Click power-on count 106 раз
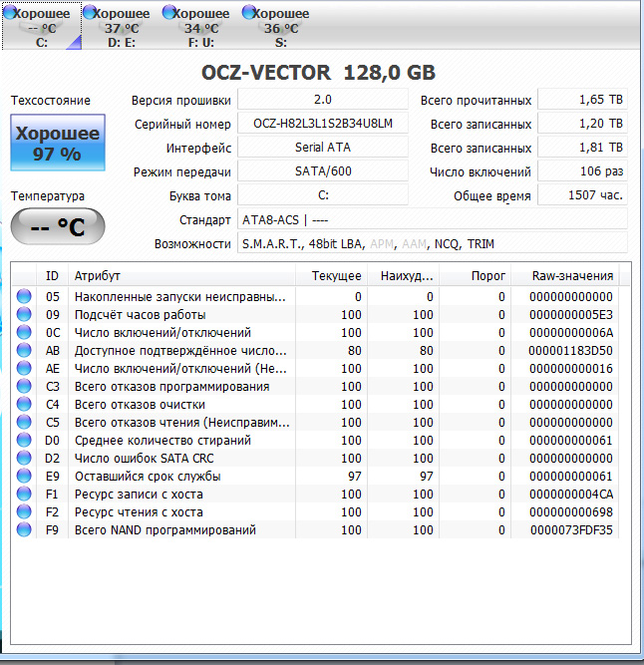The height and width of the screenshot is (665, 644). click(582, 171)
